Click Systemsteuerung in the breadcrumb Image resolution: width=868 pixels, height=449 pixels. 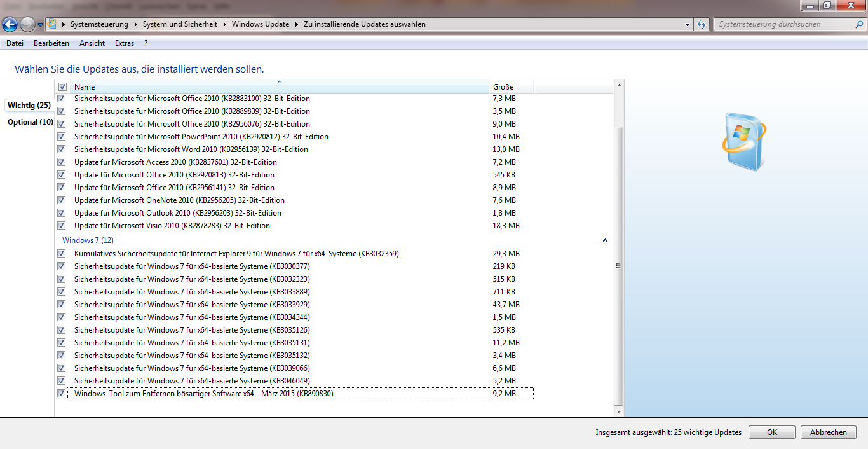click(x=99, y=24)
